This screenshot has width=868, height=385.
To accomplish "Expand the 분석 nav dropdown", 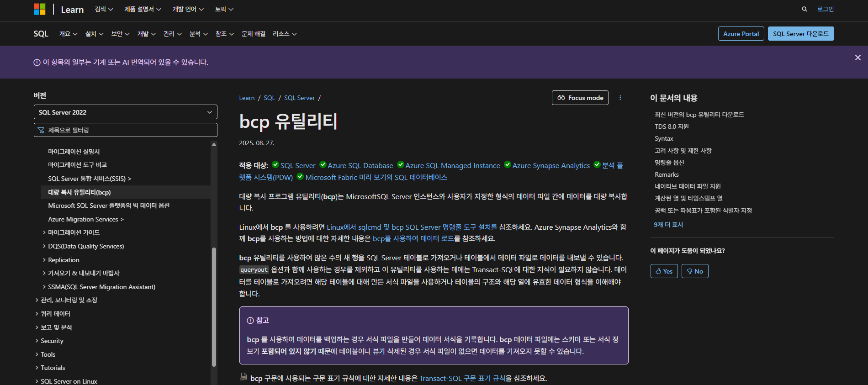I will [198, 34].
